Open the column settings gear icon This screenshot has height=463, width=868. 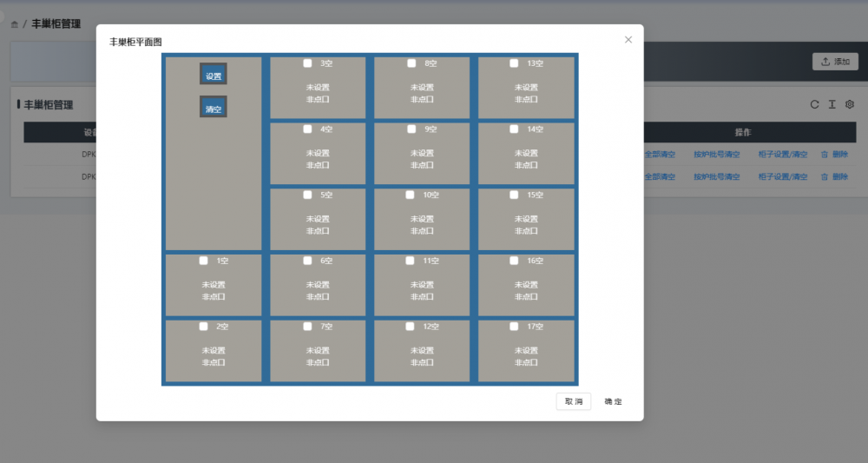[850, 104]
